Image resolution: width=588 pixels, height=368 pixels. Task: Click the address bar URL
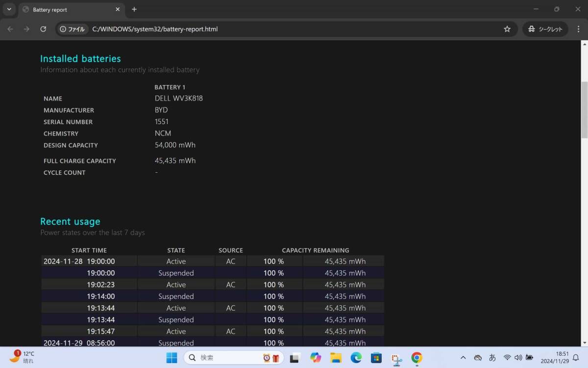[x=155, y=29]
